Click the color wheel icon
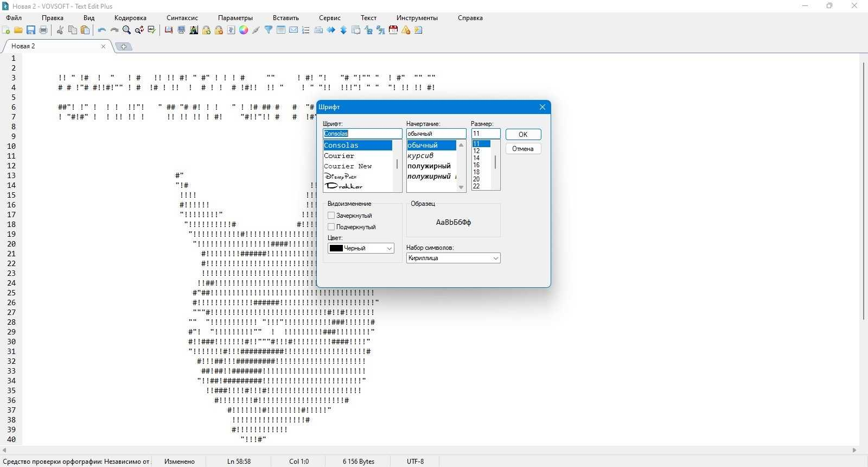Screen dimensions: 868x467 coord(244,30)
